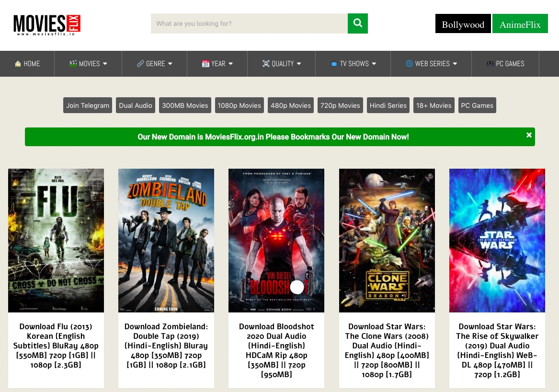Click the Hindi Series tag button
Screen dimensions: 559x392
pos(388,105)
